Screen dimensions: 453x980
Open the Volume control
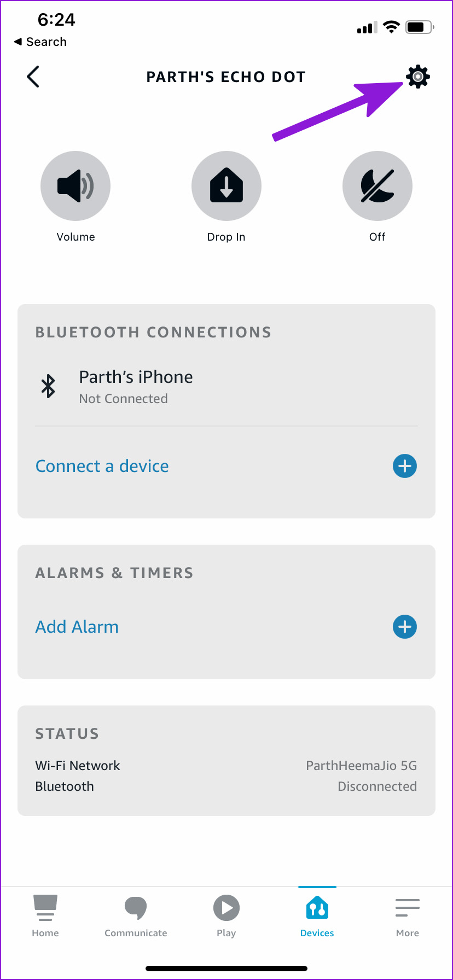click(75, 186)
